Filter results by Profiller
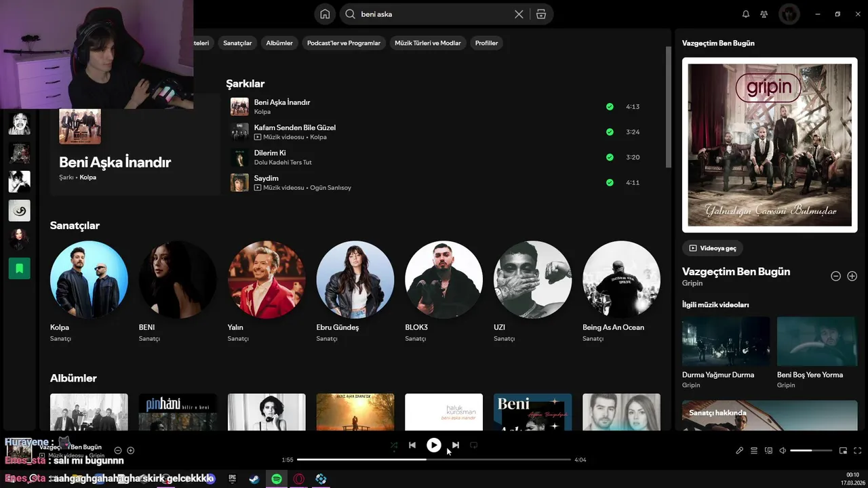The height and width of the screenshot is (488, 868). click(486, 43)
